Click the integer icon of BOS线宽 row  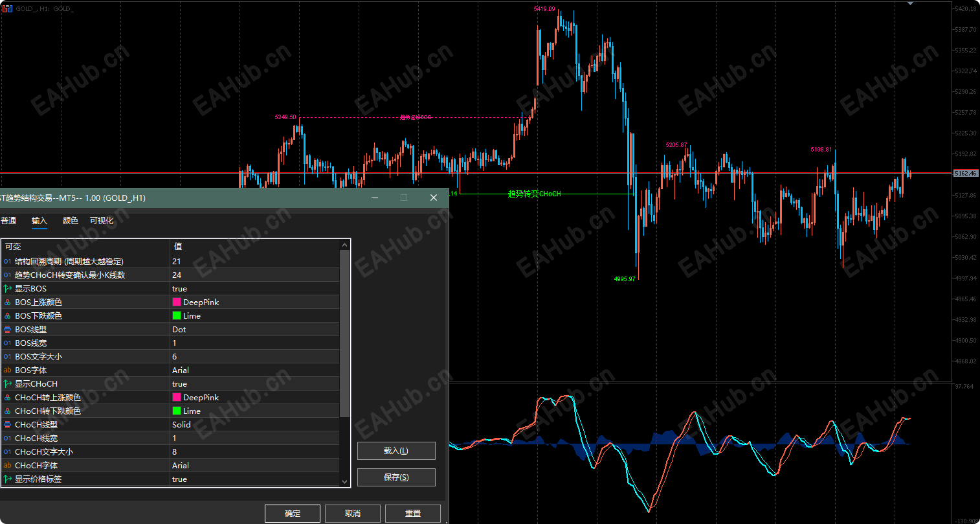8,343
